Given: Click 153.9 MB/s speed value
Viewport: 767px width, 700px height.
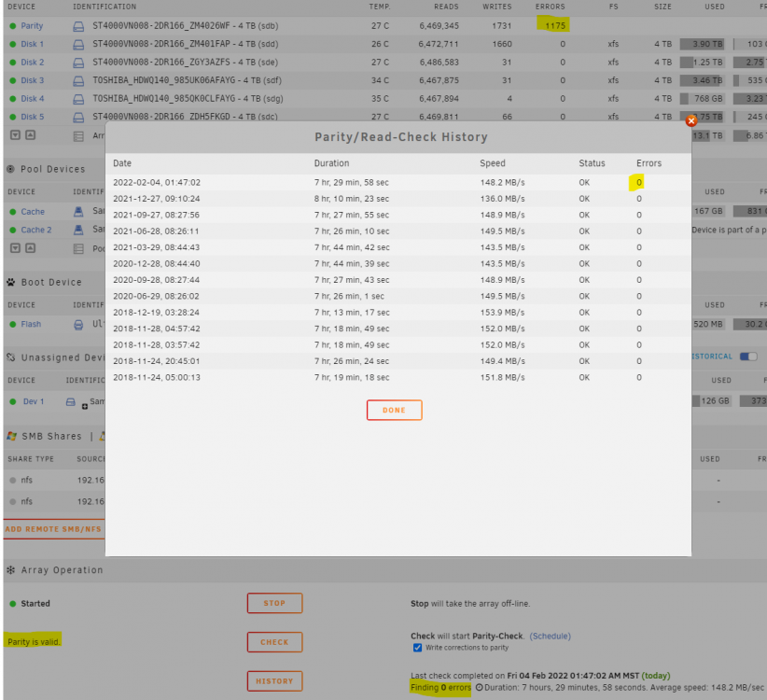Looking at the screenshot, I should (502, 312).
